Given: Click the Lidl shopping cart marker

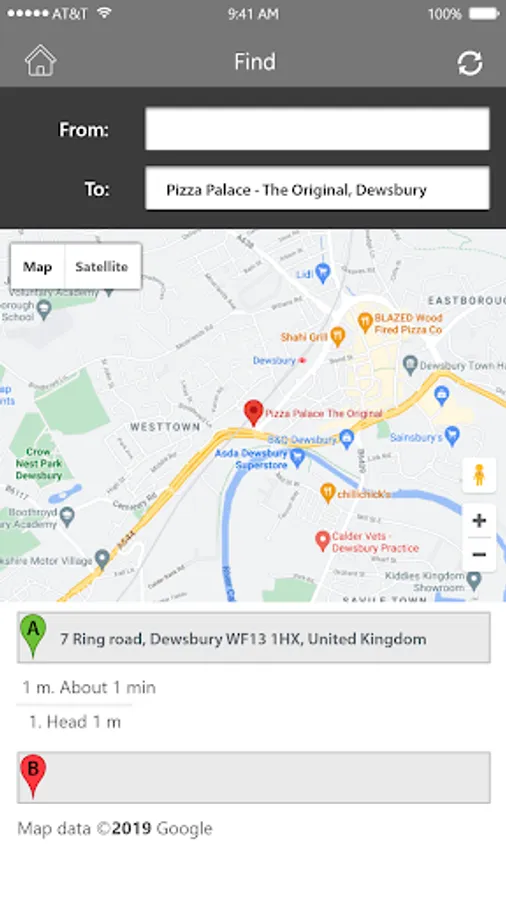Looking at the screenshot, I should [x=324, y=273].
